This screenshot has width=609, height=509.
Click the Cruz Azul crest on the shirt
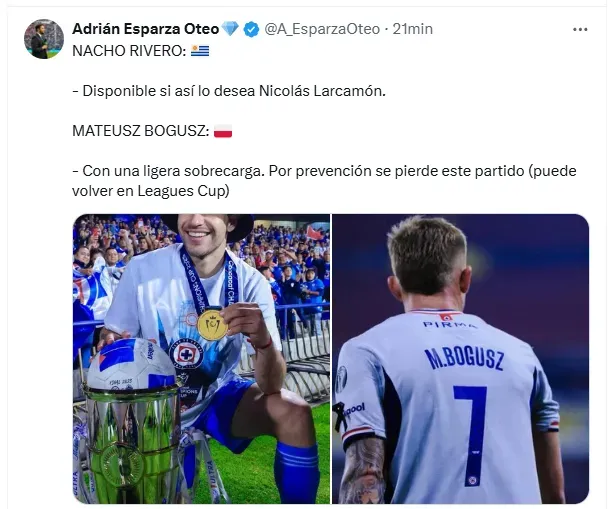pos(185,352)
